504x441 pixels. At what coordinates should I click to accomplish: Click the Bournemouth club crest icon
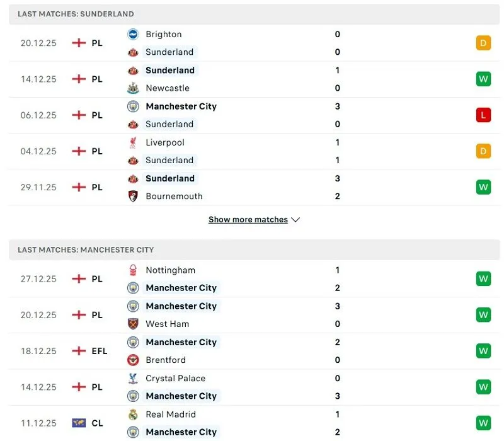tap(133, 196)
